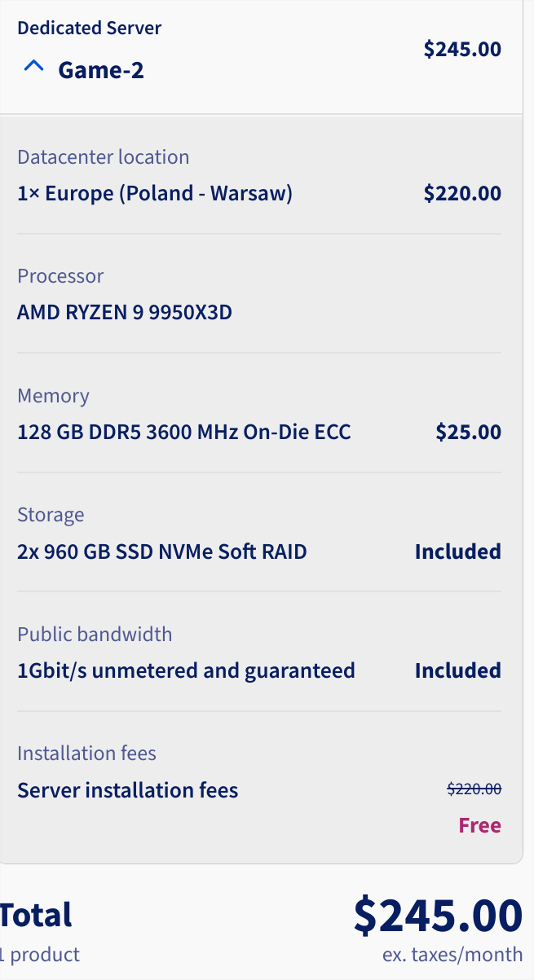
Task: Click the pink Free installation label
Action: [479, 825]
